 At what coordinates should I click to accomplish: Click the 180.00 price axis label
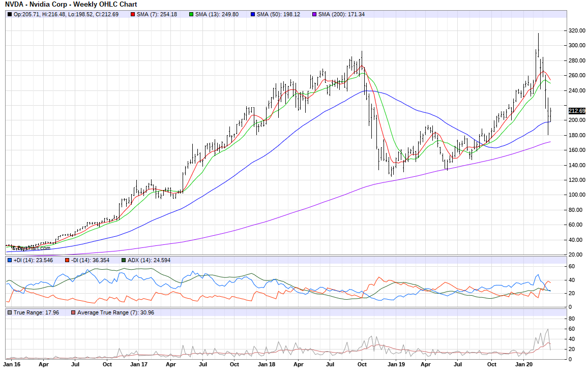click(x=577, y=135)
